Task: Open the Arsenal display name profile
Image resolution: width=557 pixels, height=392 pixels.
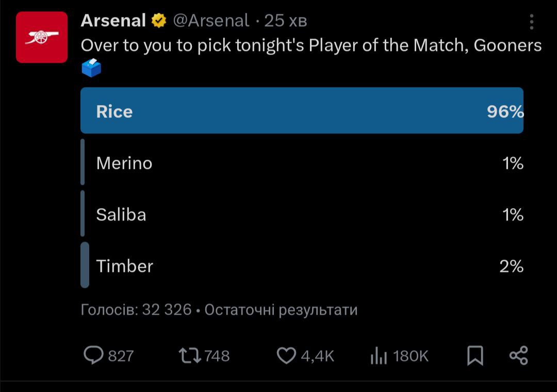Action: click(113, 21)
